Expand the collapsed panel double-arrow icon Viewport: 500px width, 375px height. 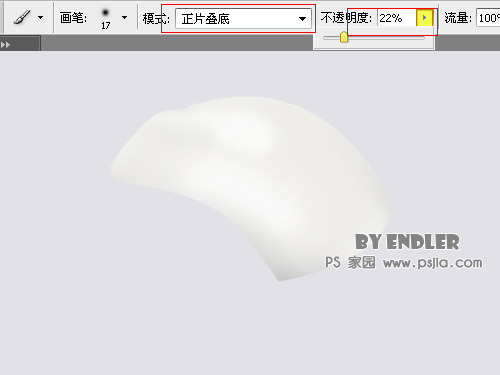tap(5, 44)
